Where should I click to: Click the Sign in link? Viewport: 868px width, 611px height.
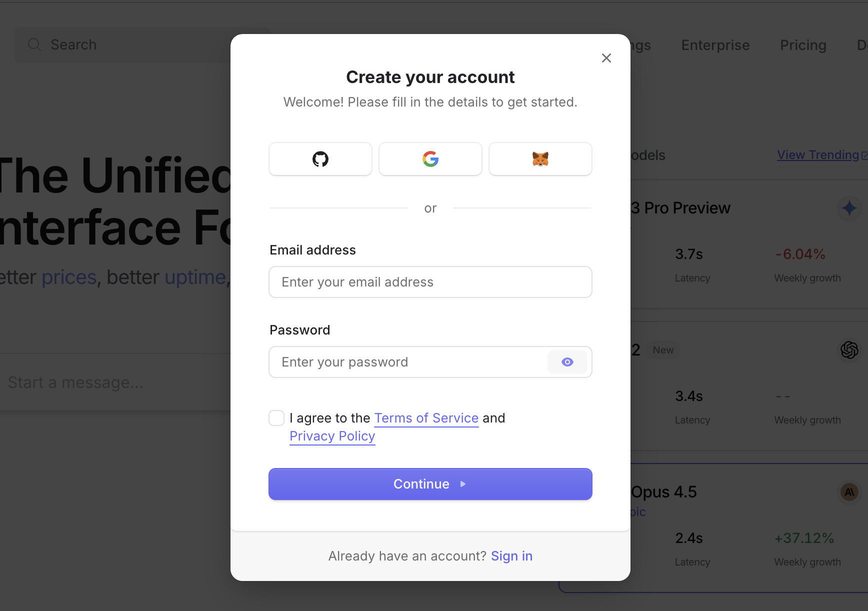point(511,556)
